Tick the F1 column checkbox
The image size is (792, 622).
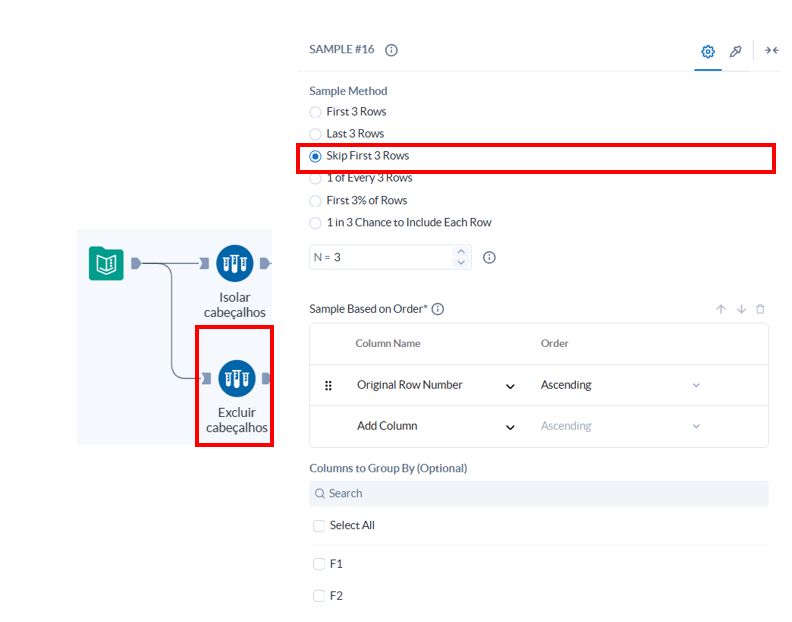(319, 564)
